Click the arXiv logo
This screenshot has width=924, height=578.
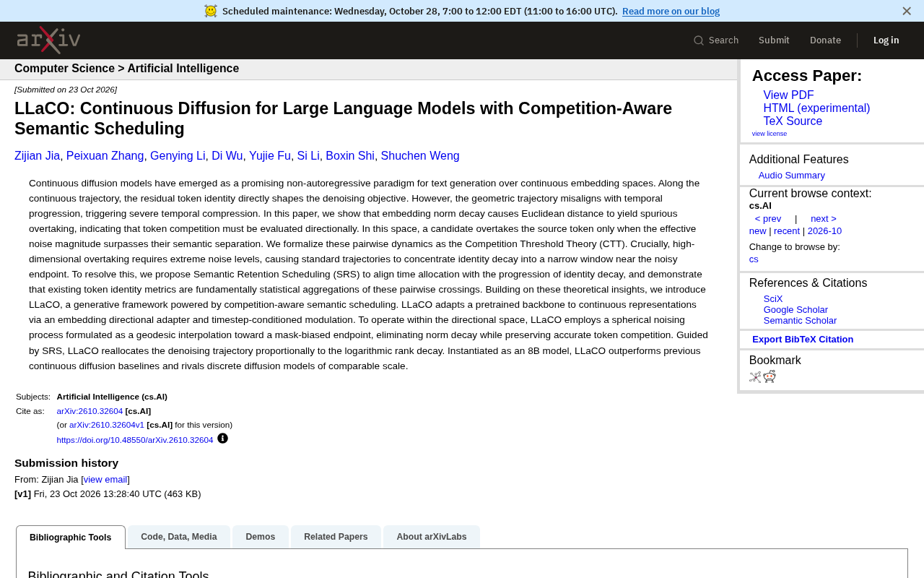48,40
